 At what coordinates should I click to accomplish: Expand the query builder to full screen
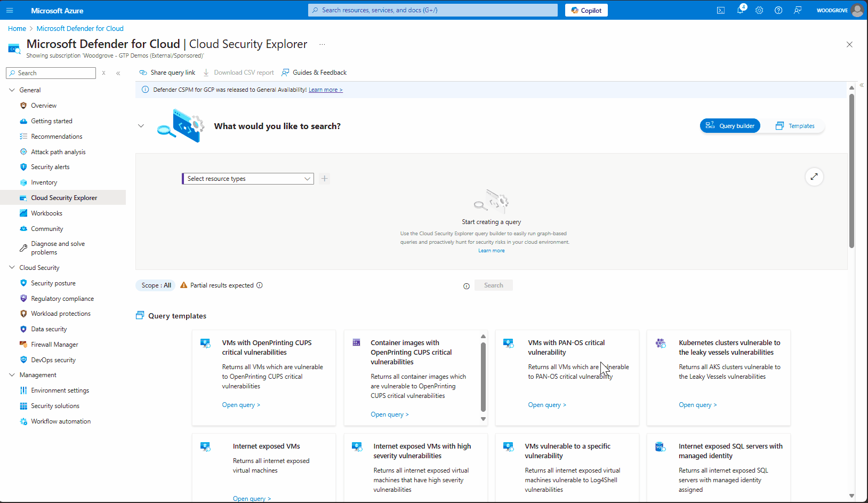tap(814, 177)
